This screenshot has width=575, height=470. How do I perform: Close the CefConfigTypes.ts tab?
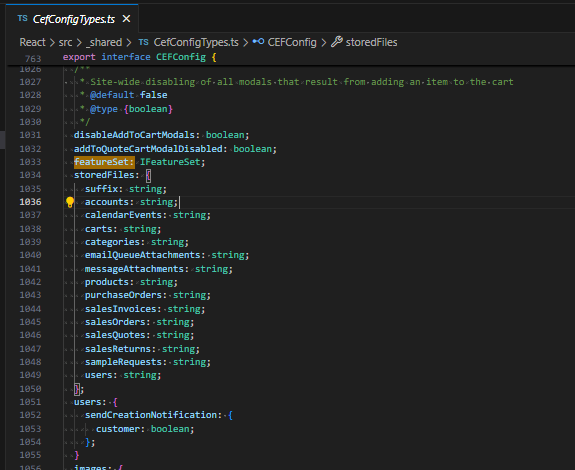pyautogui.click(x=126, y=19)
